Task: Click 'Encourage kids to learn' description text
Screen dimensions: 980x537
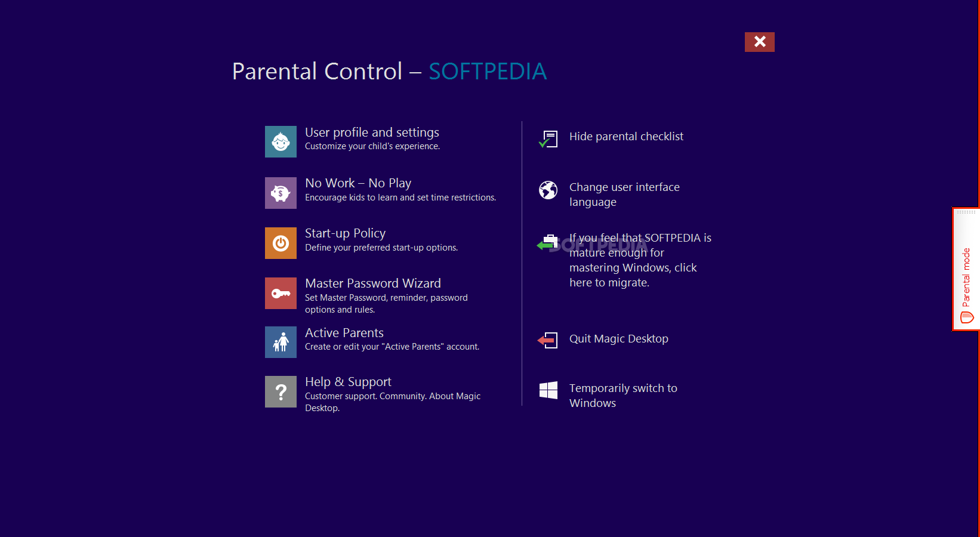Action: [x=400, y=197]
